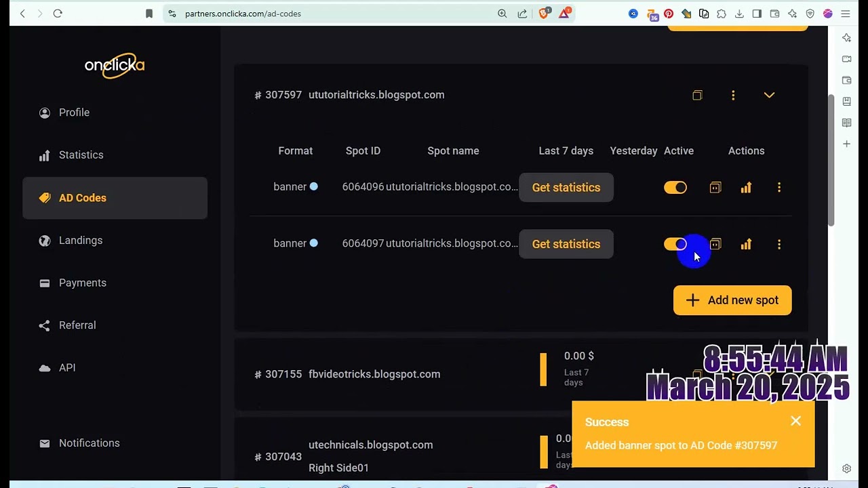Screen dimensions: 868x488
Task: Open the browser Downloads icon
Action: point(739,14)
